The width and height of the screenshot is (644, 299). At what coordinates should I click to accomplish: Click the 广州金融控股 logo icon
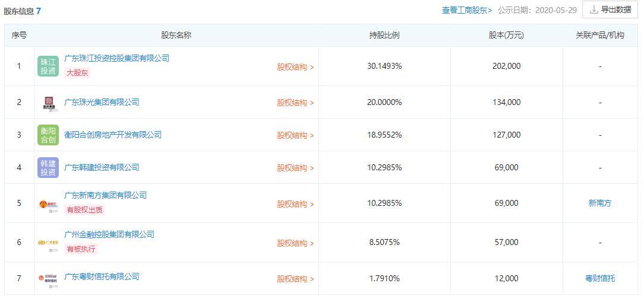tap(49, 243)
